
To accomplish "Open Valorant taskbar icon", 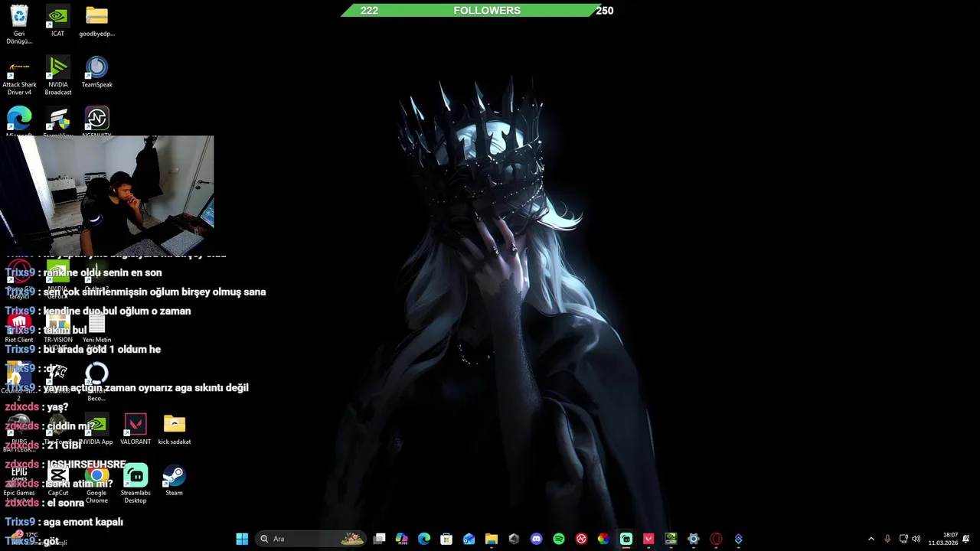I will 648,539.
